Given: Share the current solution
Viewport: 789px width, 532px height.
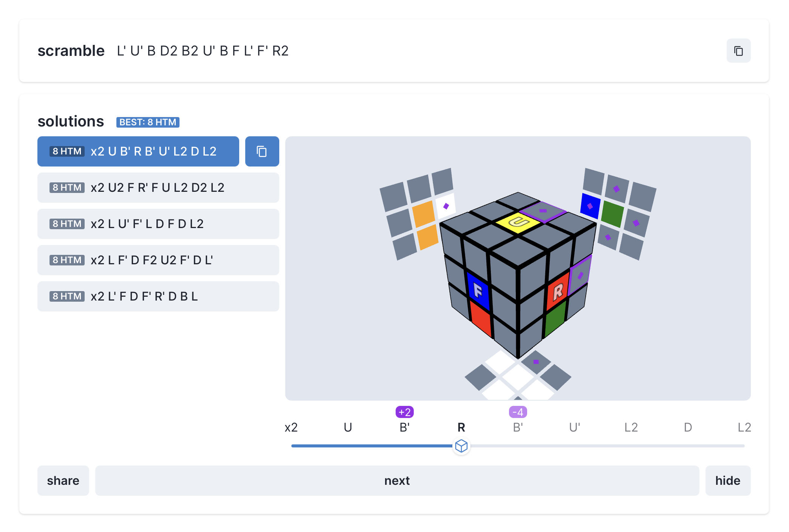Looking at the screenshot, I should pos(63,481).
